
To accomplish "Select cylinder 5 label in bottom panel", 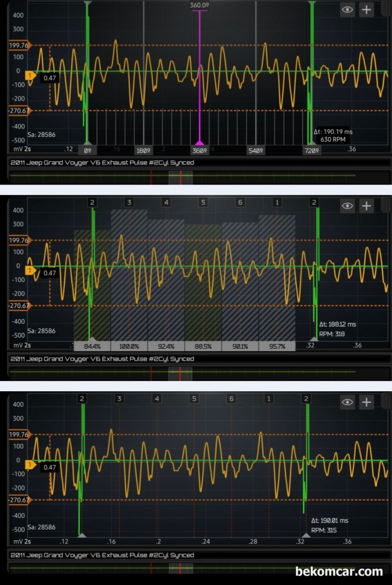I will (194, 399).
